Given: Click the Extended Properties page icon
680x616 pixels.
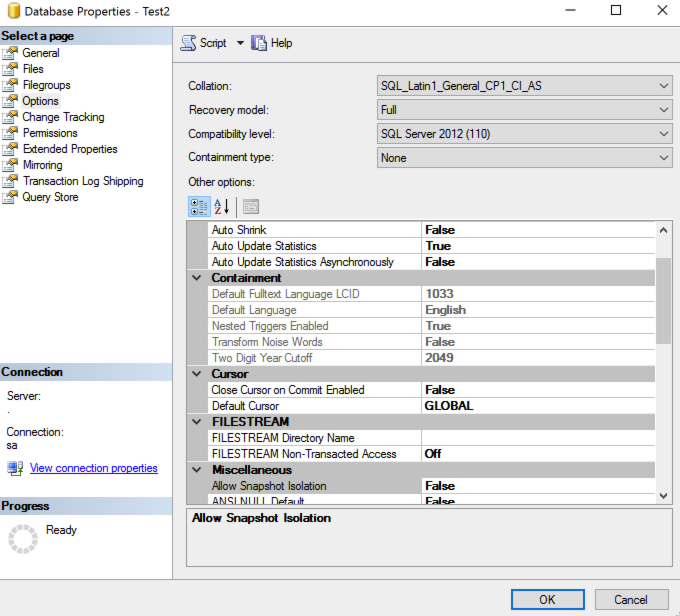Looking at the screenshot, I should [10, 149].
